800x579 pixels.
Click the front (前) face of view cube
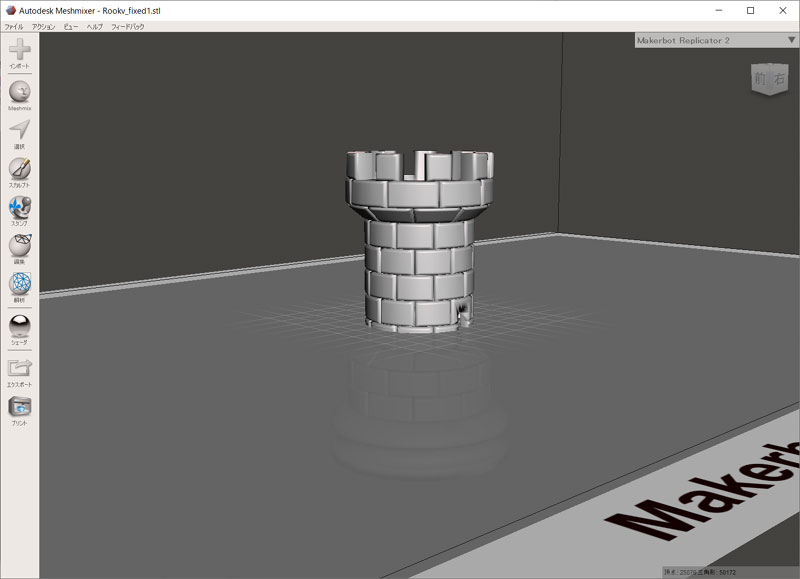click(x=761, y=79)
